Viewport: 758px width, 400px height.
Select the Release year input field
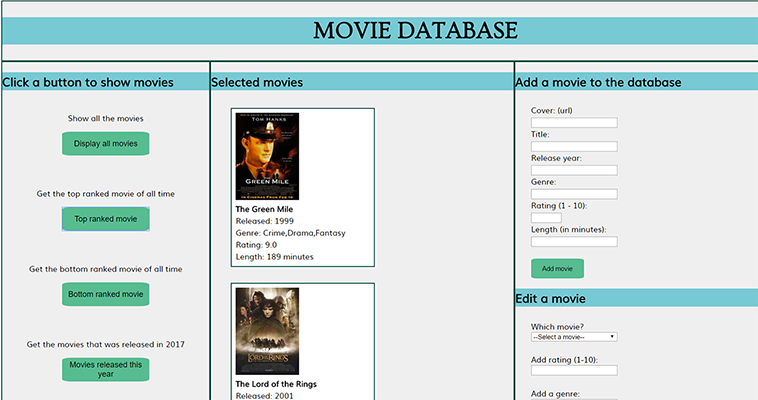pos(574,170)
